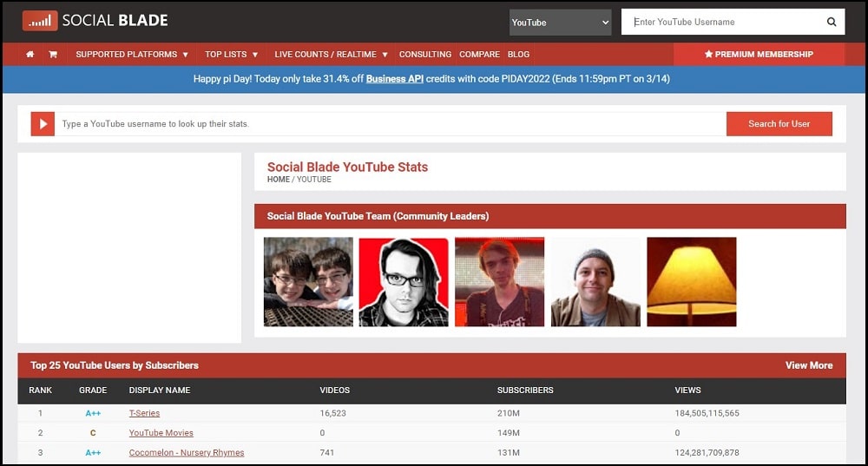
Task: Open the Compare menu item
Action: click(x=479, y=55)
